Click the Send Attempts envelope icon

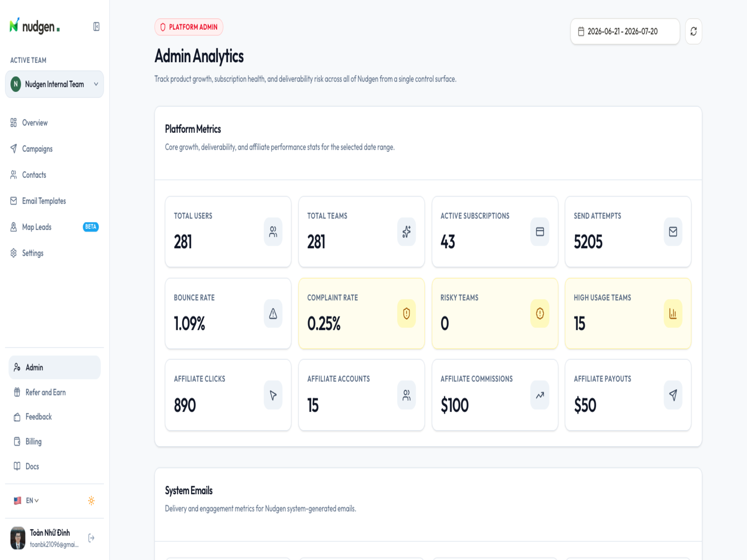tap(673, 231)
